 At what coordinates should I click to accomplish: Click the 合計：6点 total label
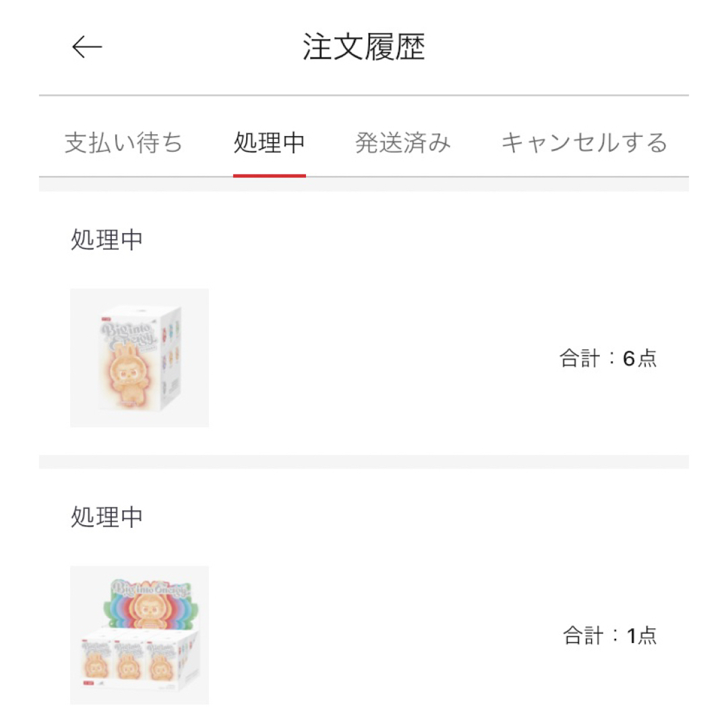(608, 359)
